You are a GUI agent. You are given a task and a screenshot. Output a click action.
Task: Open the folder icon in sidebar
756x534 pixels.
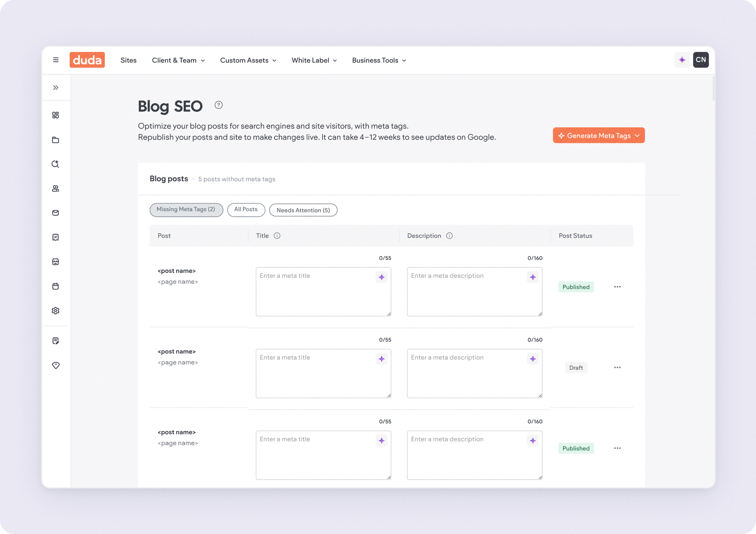[x=56, y=140]
